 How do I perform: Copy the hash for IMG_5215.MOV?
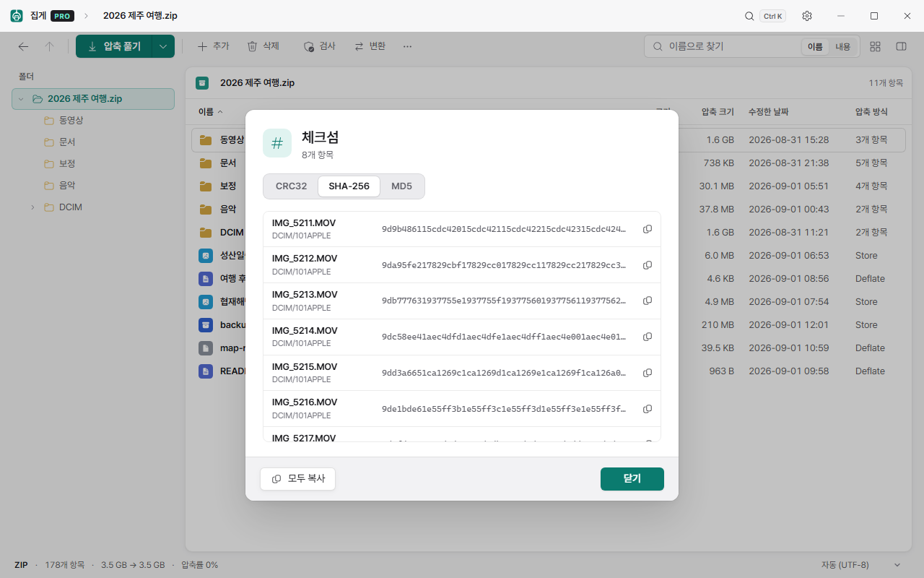pos(648,373)
